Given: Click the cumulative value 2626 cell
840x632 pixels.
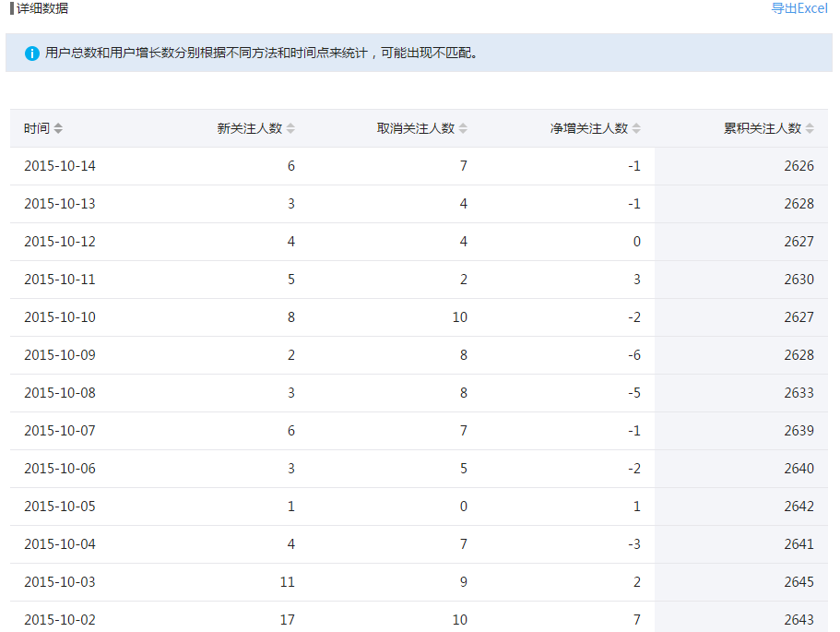Looking at the screenshot, I should (801, 165).
